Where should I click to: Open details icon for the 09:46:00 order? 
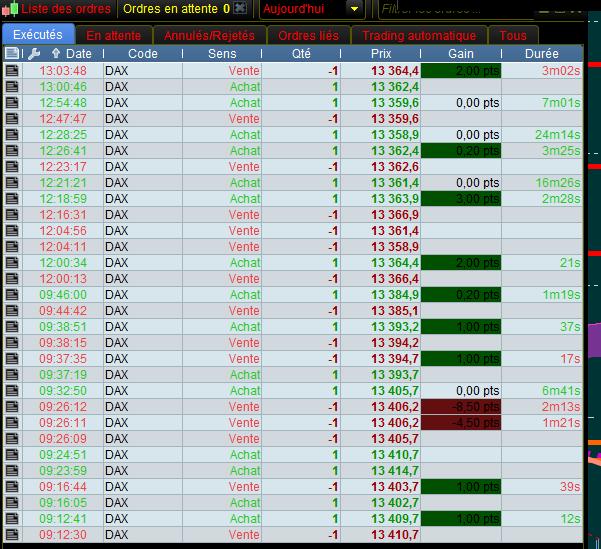(x=12, y=294)
